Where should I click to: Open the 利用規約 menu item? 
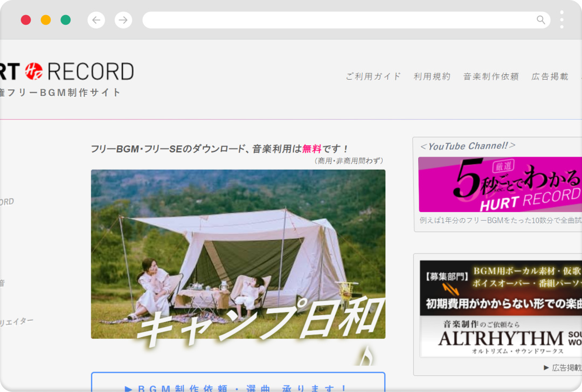pos(432,76)
